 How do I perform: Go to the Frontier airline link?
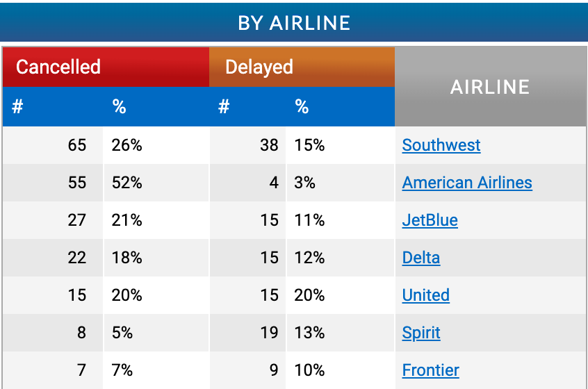pyautogui.click(x=430, y=370)
